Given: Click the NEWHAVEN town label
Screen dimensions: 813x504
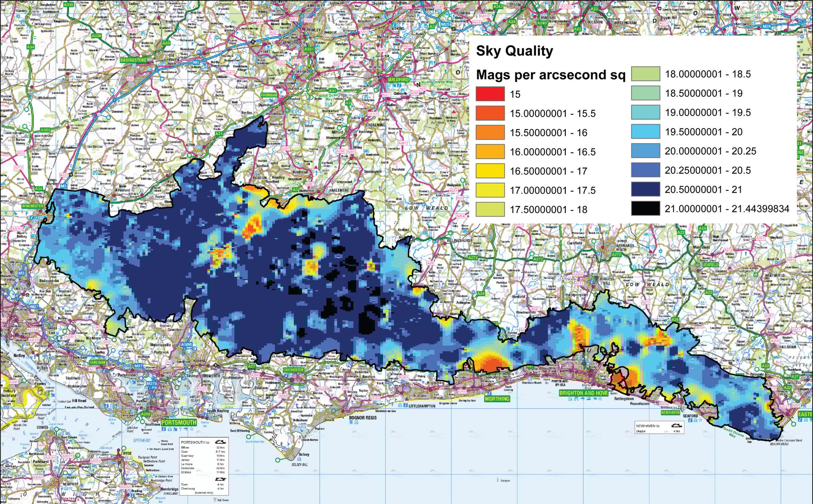Looking at the screenshot, I should [670, 412].
